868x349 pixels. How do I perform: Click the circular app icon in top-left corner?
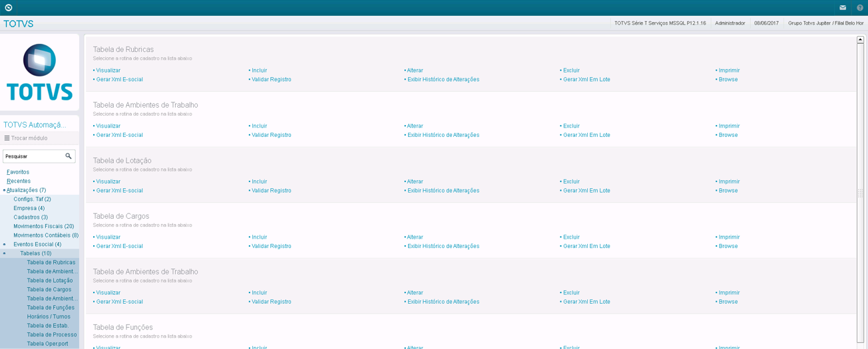point(8,7)
